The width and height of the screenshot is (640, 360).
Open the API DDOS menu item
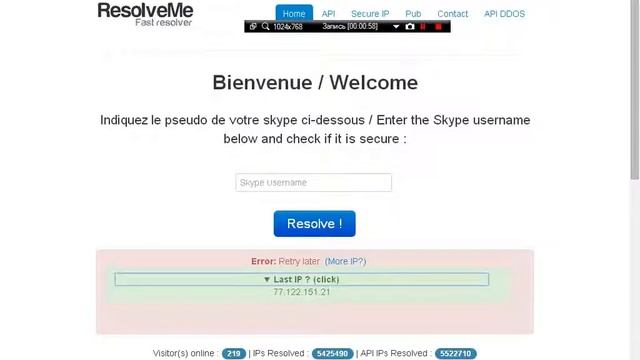[504, 14]
